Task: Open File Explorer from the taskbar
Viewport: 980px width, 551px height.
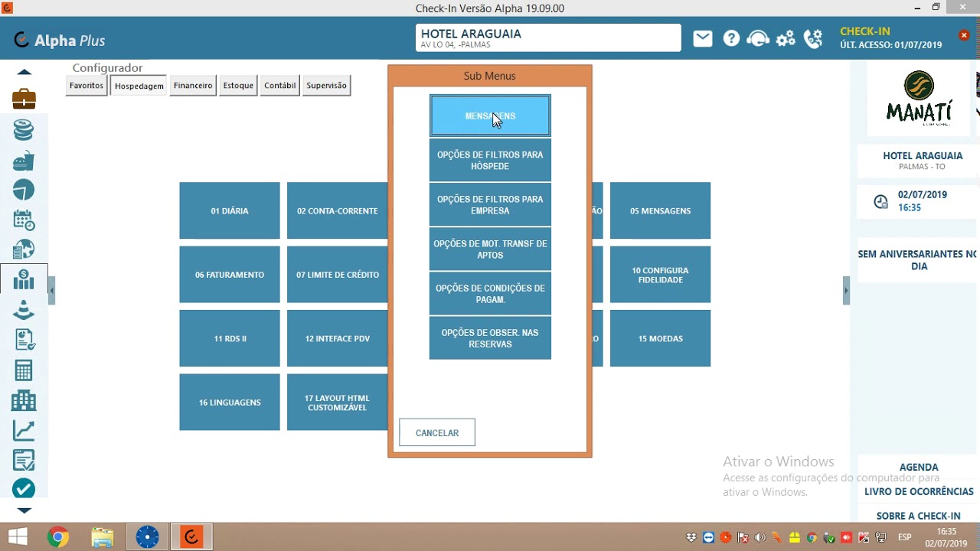Action: [102, 537]
